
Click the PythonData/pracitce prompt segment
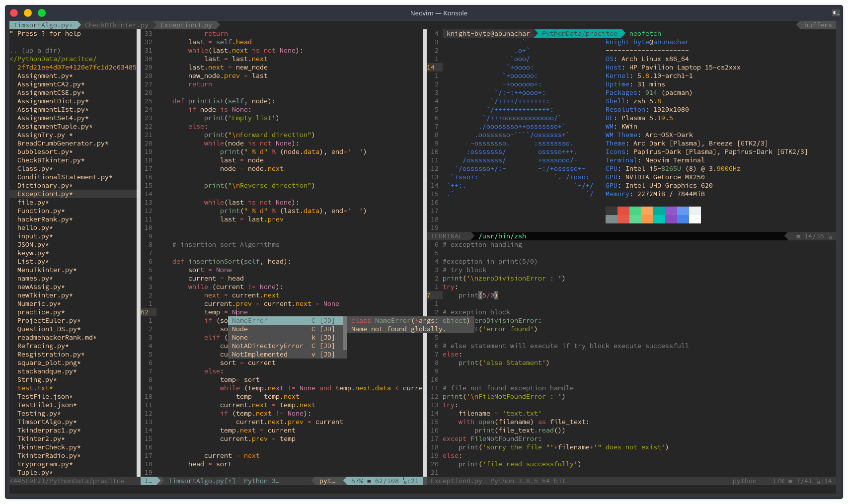click(579, 33)
